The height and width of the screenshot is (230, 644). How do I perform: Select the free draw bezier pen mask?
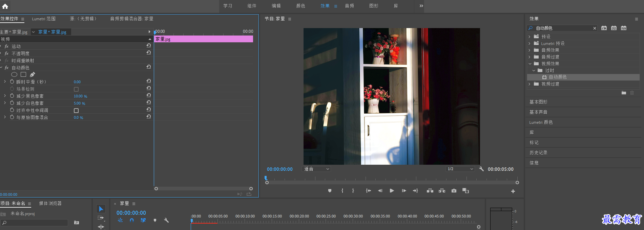coord(32,74)
